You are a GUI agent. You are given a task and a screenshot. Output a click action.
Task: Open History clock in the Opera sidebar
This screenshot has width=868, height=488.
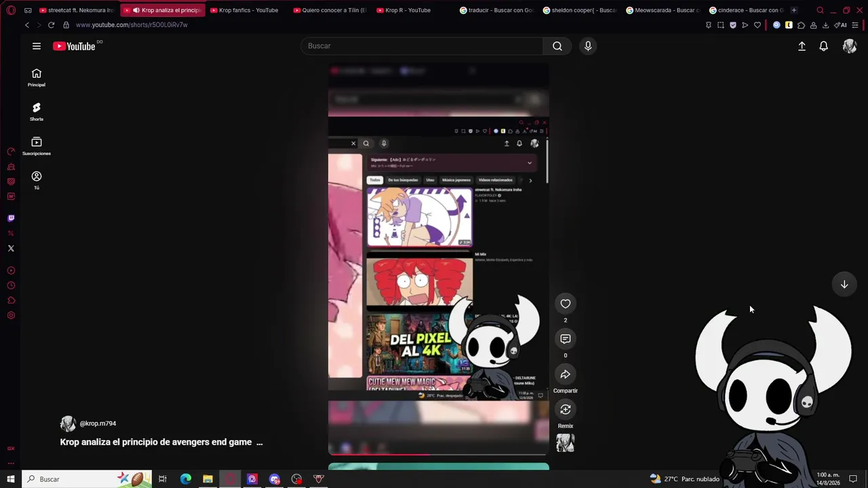[x=11, y=285]
